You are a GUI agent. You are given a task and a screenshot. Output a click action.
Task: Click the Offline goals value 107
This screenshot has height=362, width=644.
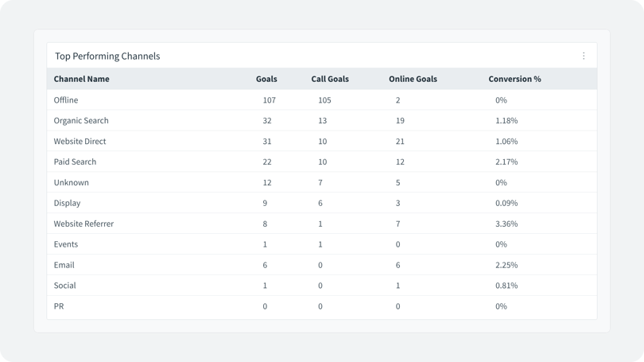(x=269, y=99)
